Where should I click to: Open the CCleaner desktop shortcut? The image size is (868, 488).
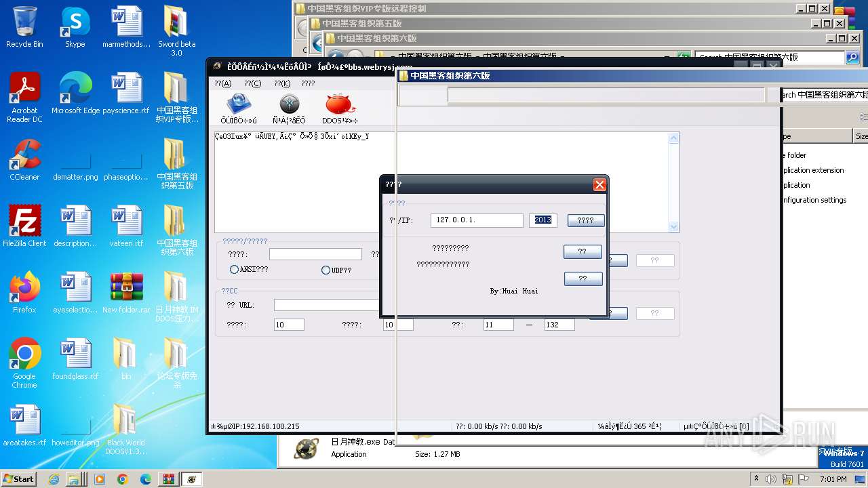(24, 160)
